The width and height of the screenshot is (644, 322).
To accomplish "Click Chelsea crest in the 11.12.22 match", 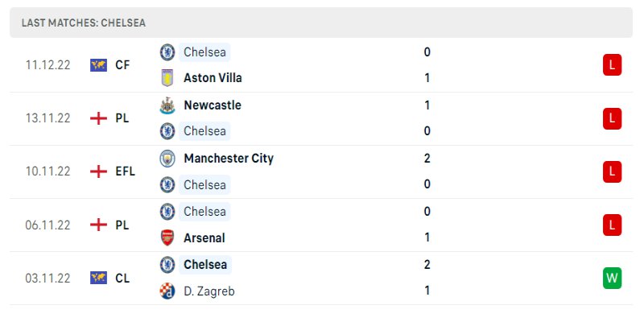I will click(x=167, y=52).
